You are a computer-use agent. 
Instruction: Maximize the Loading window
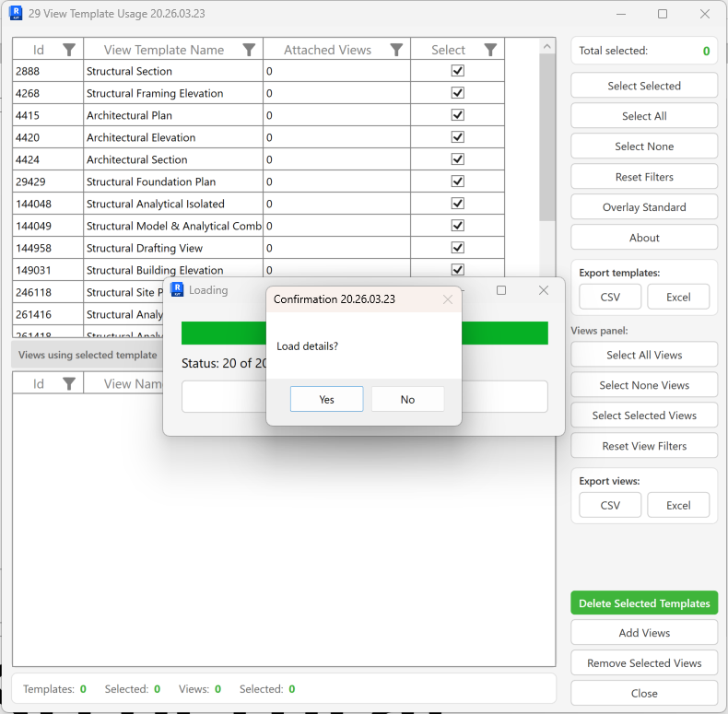coord(501,290)
